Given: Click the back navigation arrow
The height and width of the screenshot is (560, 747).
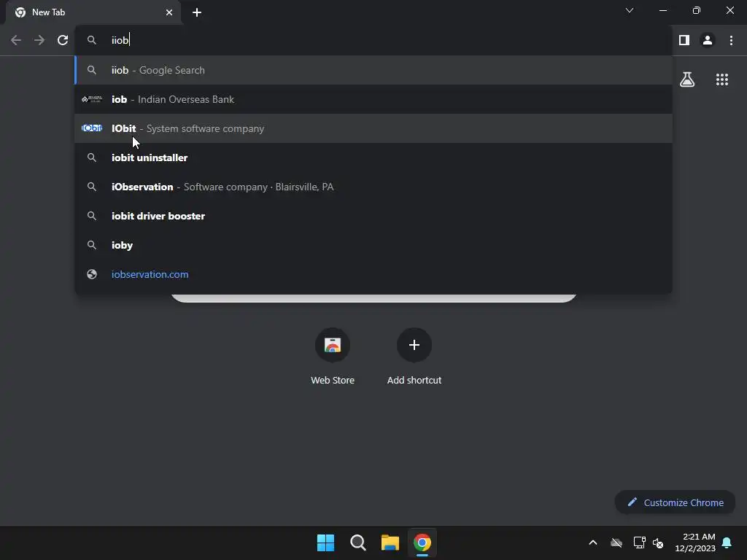Looking at the screenshot, I should [x=16, y=40].
